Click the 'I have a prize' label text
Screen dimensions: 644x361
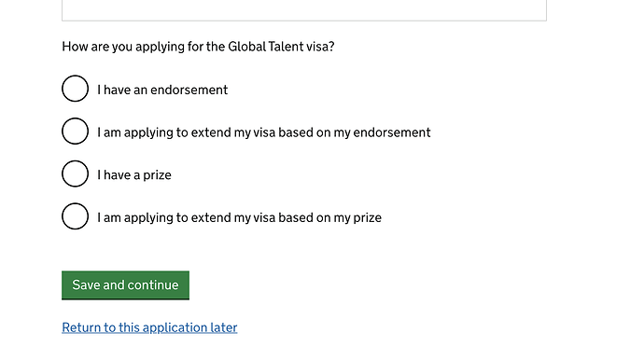click(x=134, y=175)
